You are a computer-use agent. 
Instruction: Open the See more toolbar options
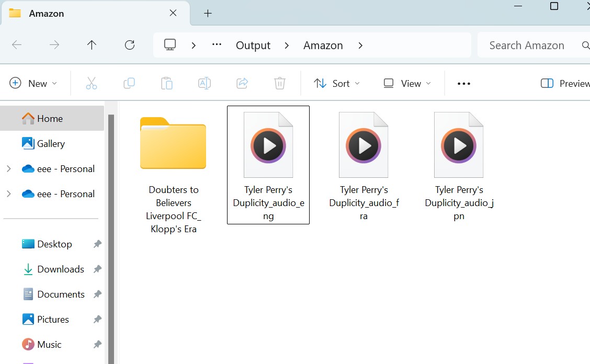[463, 84]
